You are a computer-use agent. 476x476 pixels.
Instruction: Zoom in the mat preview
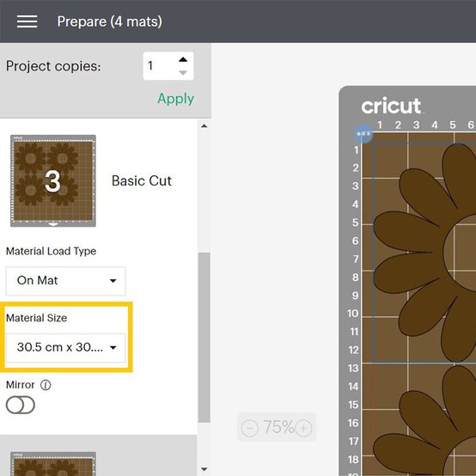click(303, 428)
